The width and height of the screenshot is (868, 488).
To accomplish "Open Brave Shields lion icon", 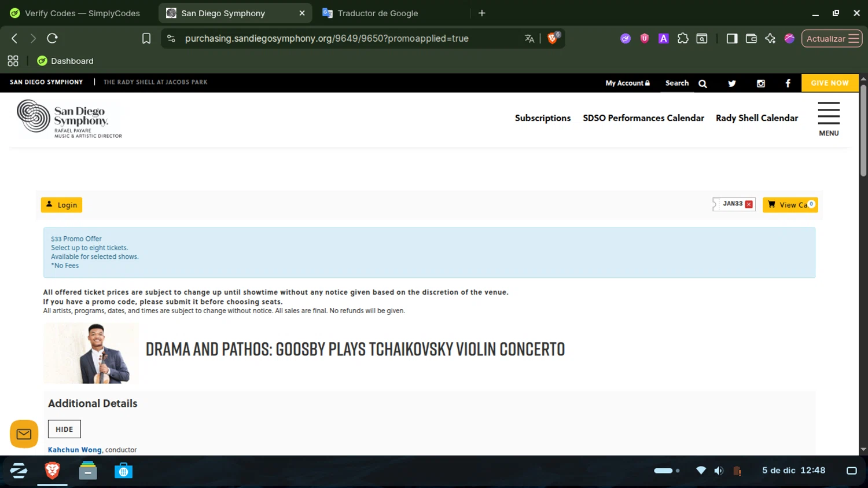I will tap(553, 38).
